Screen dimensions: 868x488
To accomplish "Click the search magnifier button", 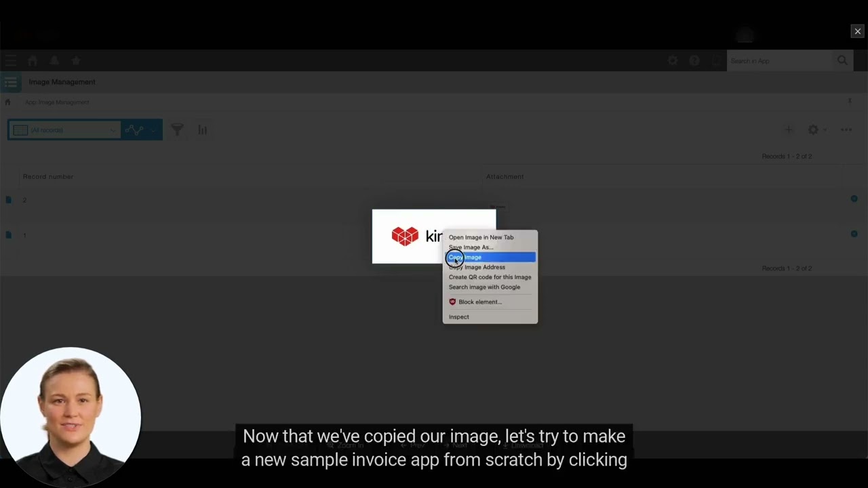I will [842, 60].
